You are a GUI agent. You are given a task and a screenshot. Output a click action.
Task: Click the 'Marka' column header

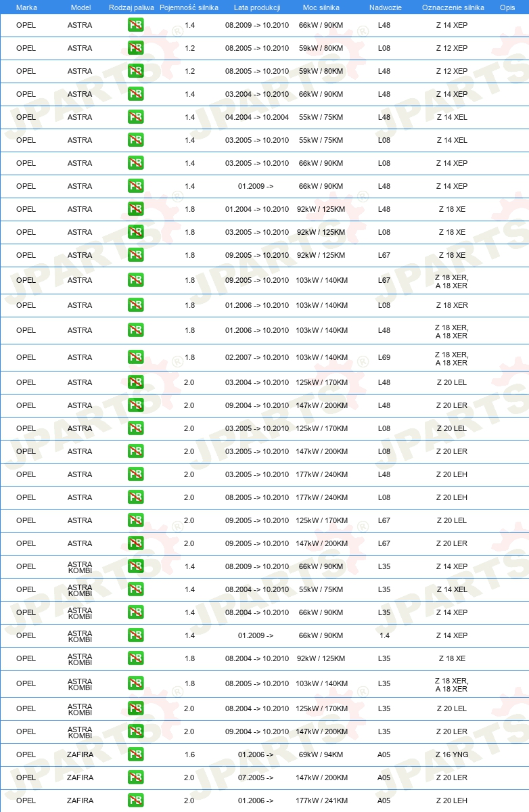pos(26,7)
